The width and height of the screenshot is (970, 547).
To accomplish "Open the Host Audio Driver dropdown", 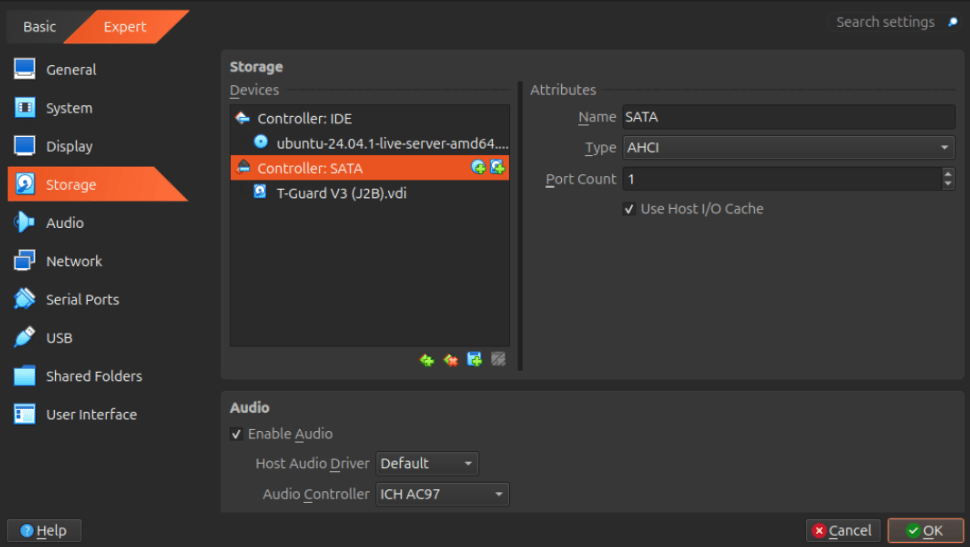I will (427, 463).
